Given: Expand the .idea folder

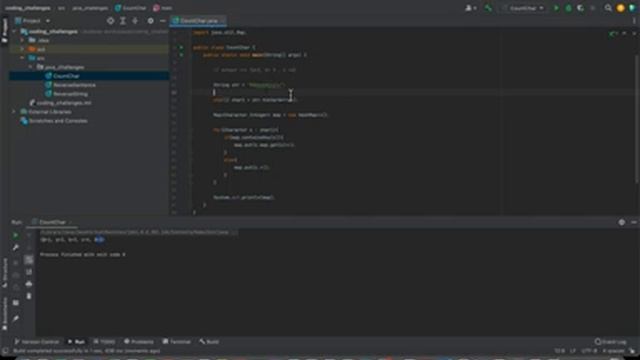Looking at the screenshot, I should [22, 40].
